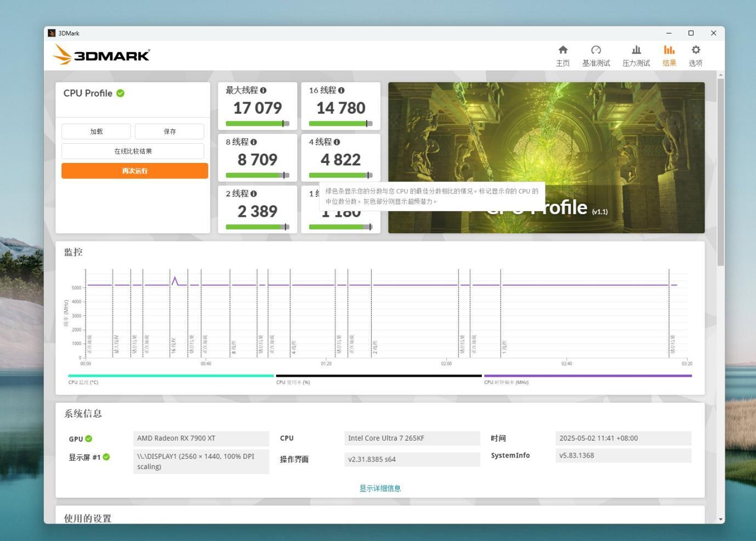Image resolution: width=756 pixels, height=541 pixels.
Task: Click the 16 线程 score 14 780
Action: 341,108
